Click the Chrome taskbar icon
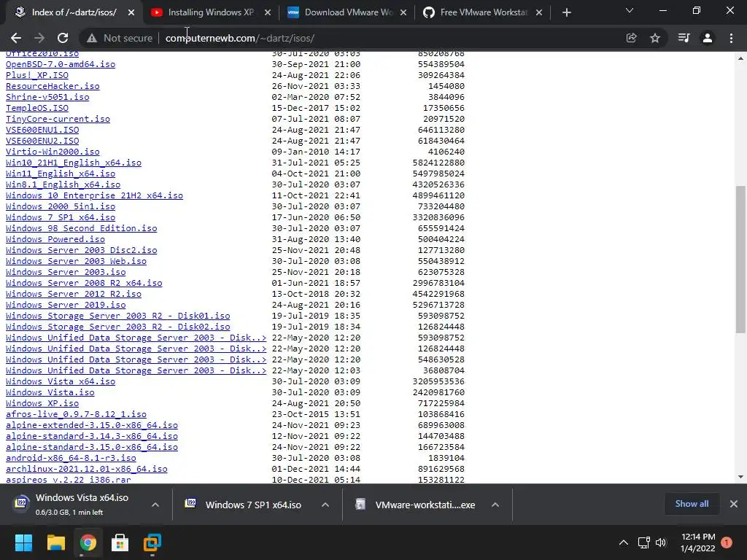The image size is (747, 560). [x=88, y=542]
